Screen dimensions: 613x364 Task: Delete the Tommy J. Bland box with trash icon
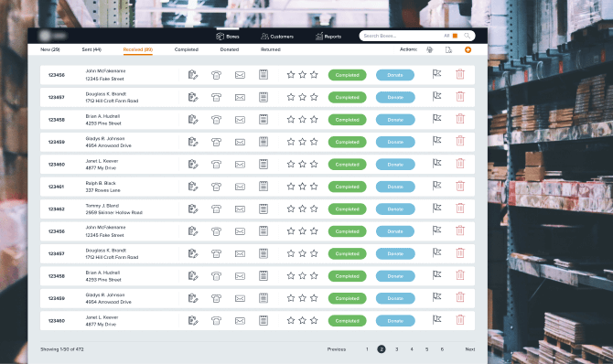460,209
